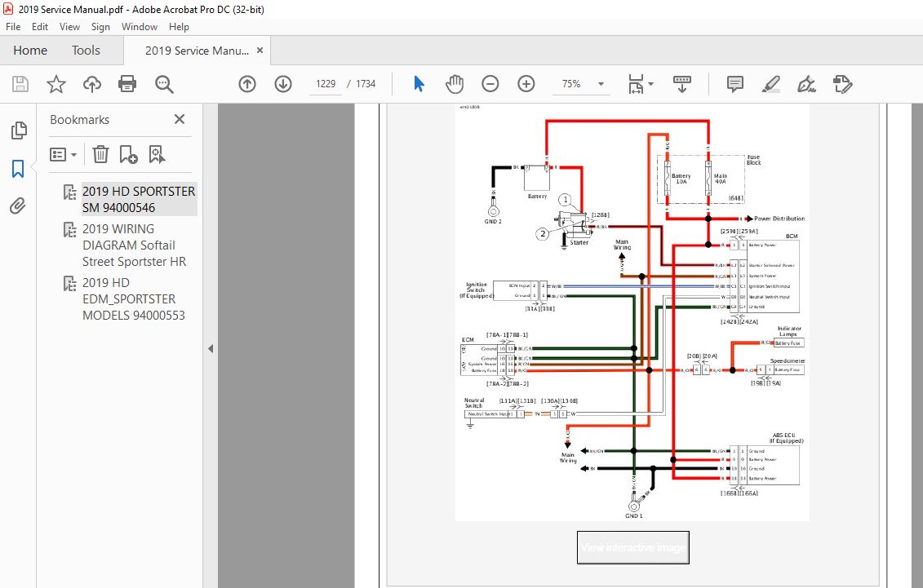Open the Find text search tool
Screen dimensions: 923x588
164,84
